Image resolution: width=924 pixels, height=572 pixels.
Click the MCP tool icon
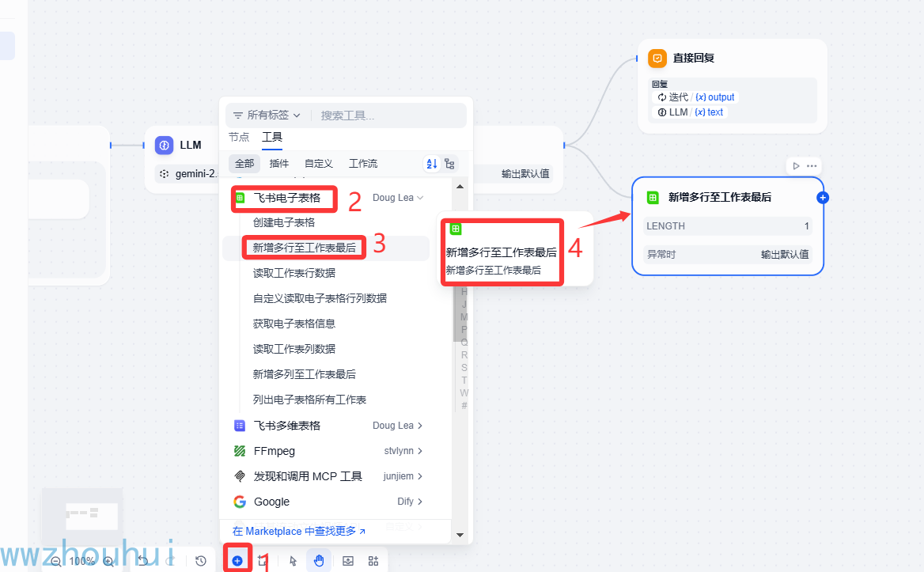pos(240,476)
